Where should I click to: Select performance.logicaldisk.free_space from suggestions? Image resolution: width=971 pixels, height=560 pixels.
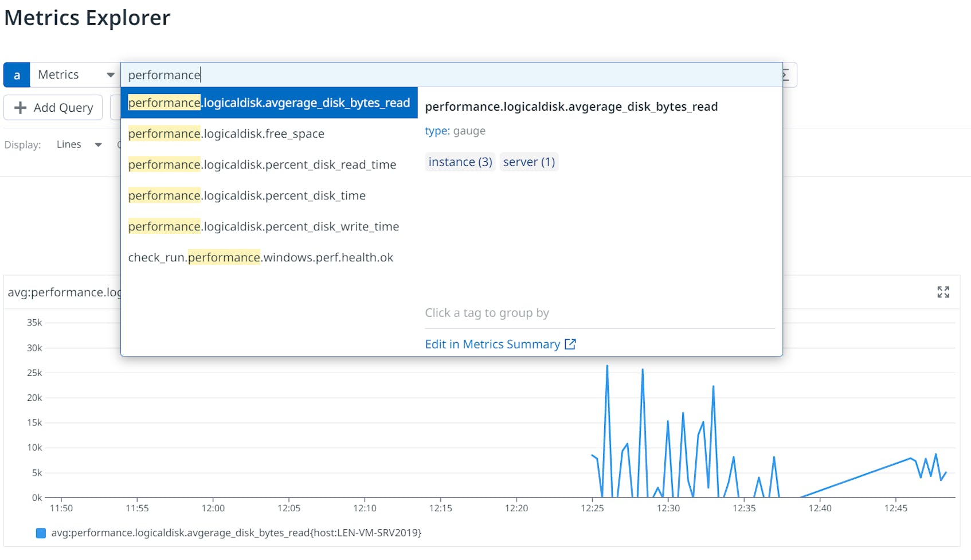coord(226,134)
